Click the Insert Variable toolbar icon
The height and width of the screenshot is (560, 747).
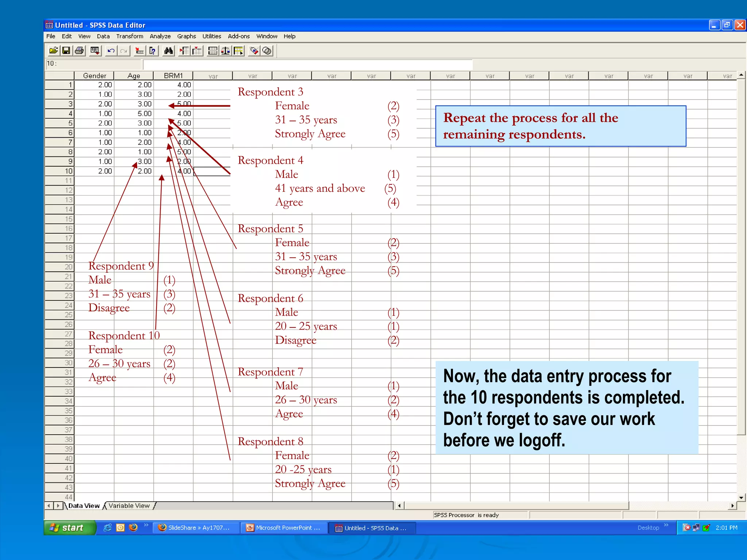(x=197, y=51)
